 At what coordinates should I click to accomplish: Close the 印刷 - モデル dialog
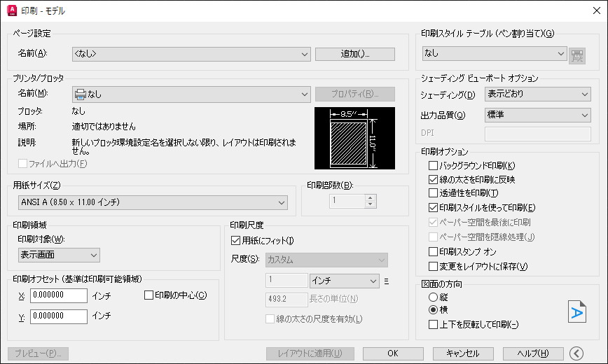597,11
